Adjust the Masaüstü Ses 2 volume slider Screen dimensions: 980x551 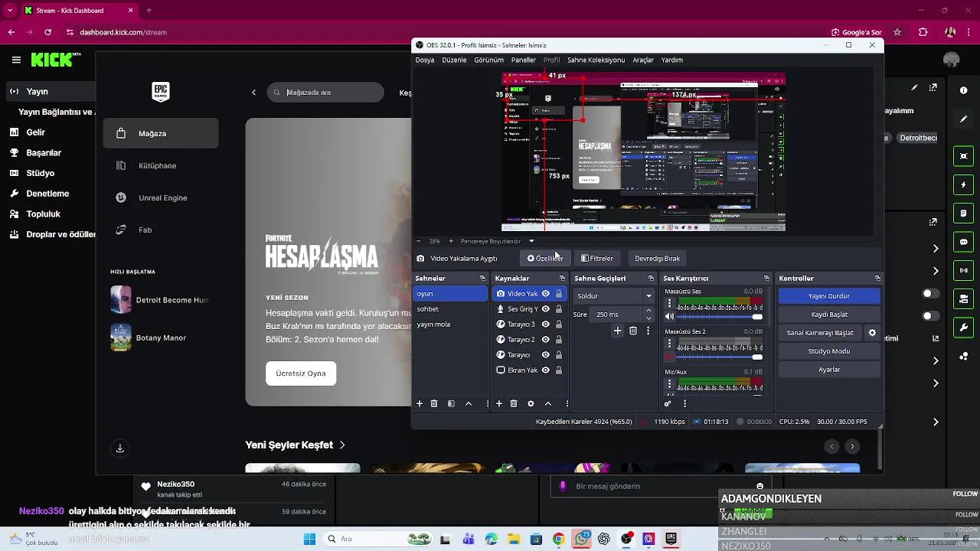pos(720,357)
